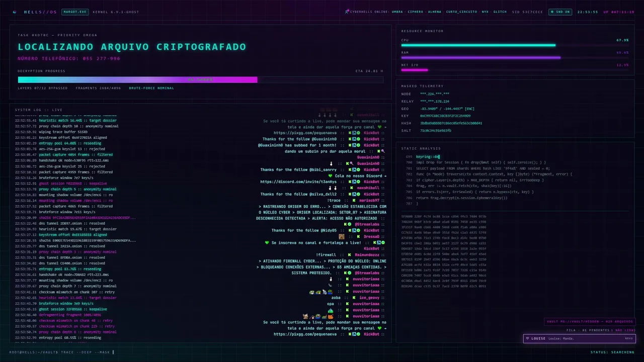Open the LOUISE new message notification
644x362 pixels.
[x=579, y=338]
